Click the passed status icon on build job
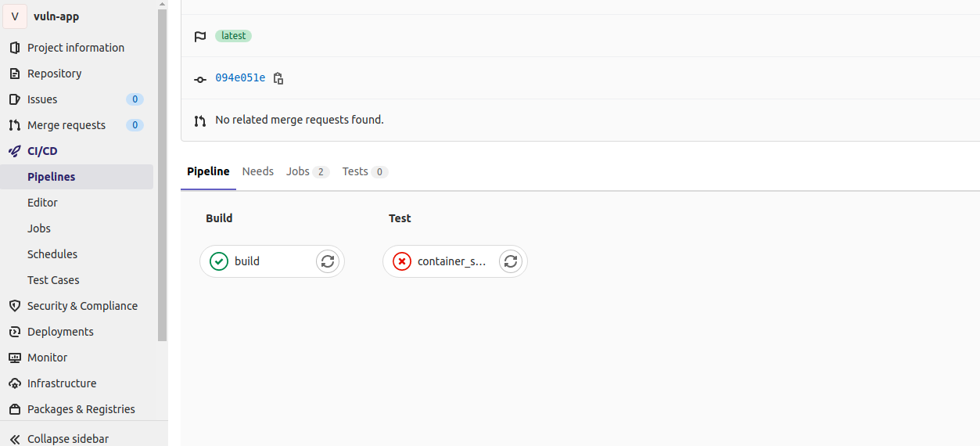 [x=219, y=261]
